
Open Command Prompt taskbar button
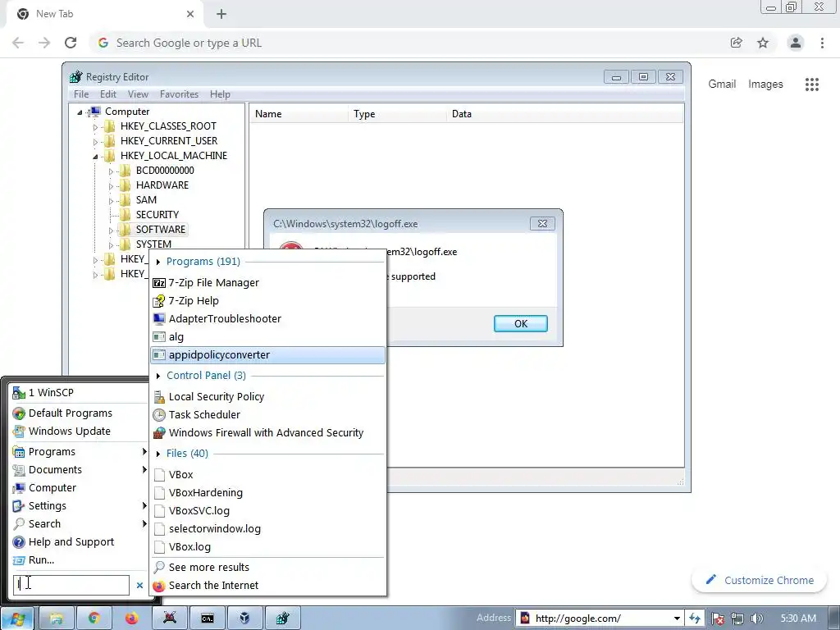(208, 619)
